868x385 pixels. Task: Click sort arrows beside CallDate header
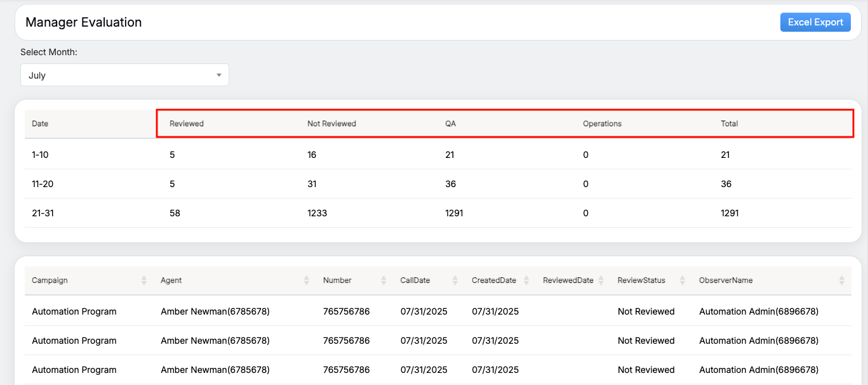[455, 280]
